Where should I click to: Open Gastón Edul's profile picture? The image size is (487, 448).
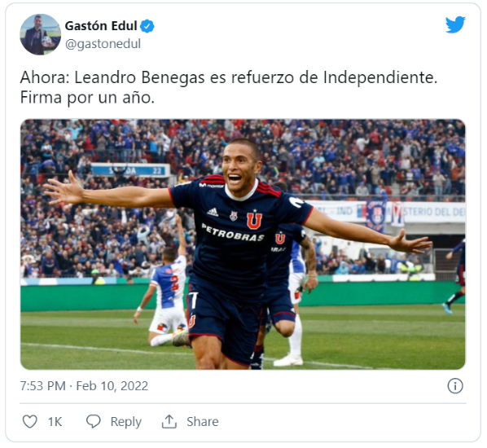pyautogui.click(x=41, y=34)
